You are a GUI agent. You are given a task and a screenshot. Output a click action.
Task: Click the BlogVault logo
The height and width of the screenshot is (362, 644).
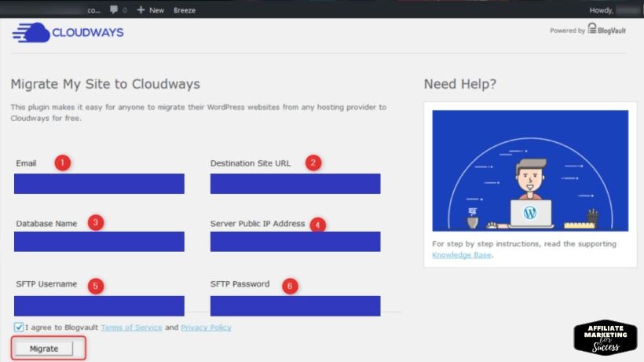606,29
